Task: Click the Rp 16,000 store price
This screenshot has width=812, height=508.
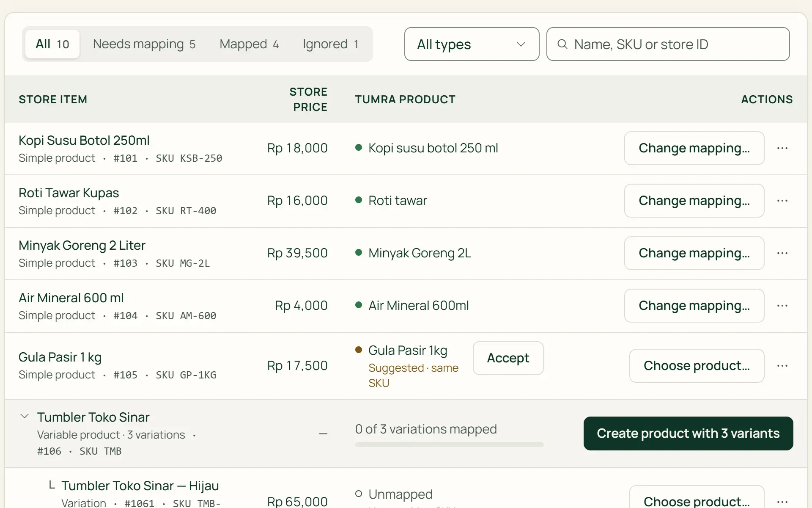Action: tap(297, 201)
